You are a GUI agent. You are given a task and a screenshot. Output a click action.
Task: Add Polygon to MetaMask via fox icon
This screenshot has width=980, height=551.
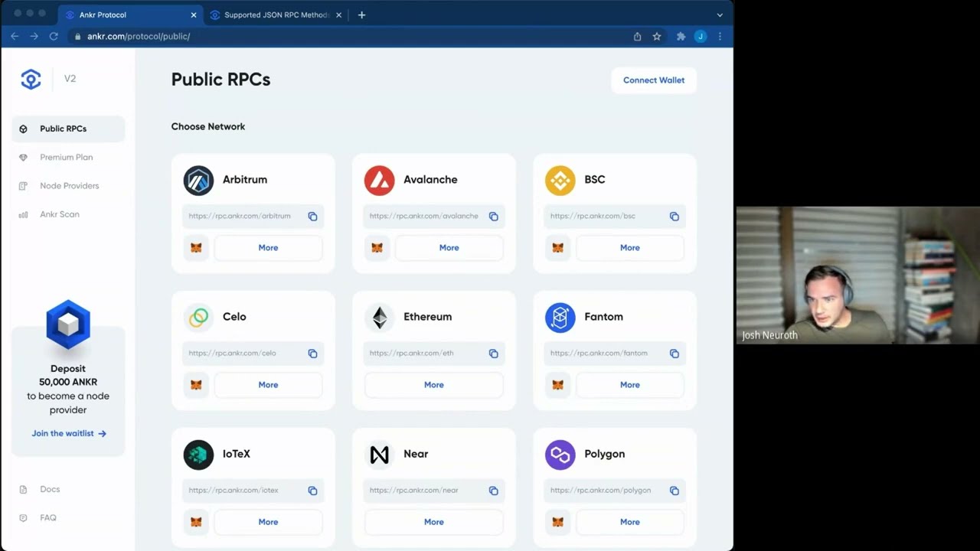557,522
